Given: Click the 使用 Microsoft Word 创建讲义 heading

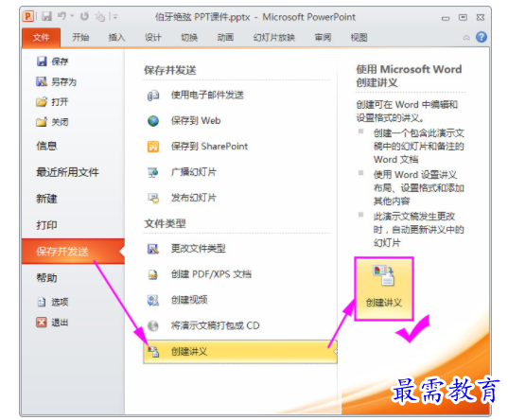Looking at the screenshot, I should pos(409,76).
